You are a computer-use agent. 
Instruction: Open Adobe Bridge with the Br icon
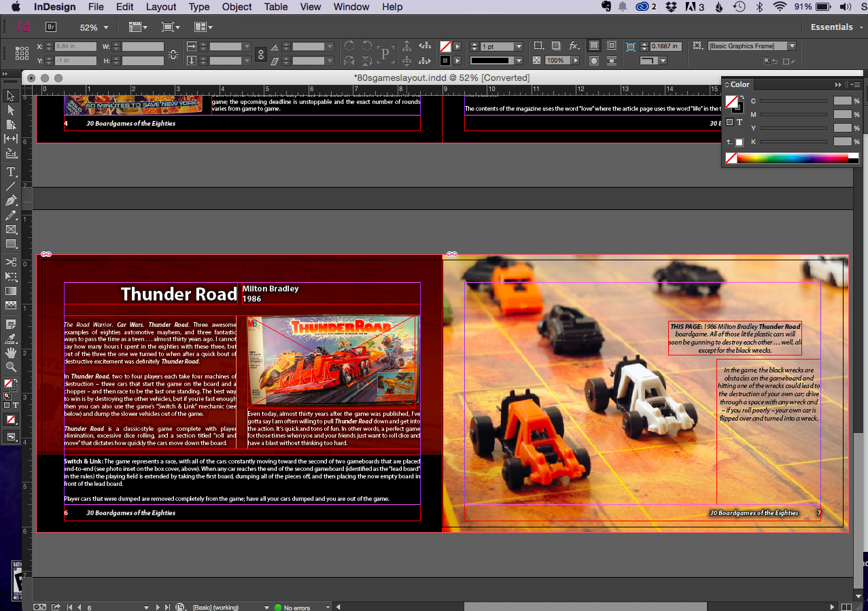tap(51, 27)
